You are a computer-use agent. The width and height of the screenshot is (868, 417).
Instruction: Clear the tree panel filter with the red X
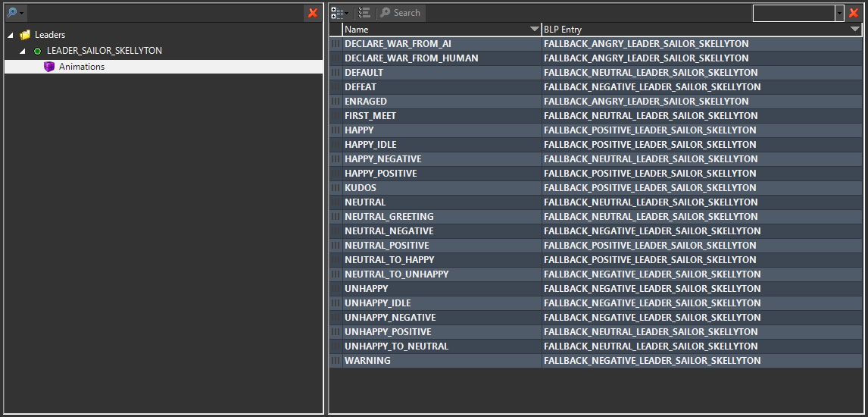click(x=313, y=13)
